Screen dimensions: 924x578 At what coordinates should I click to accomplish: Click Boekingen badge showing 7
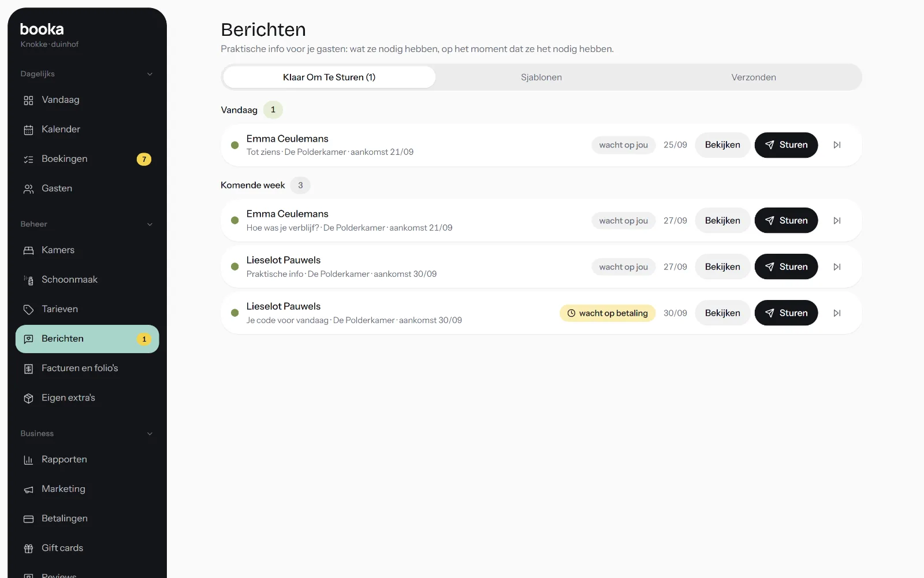coord(144,159)
